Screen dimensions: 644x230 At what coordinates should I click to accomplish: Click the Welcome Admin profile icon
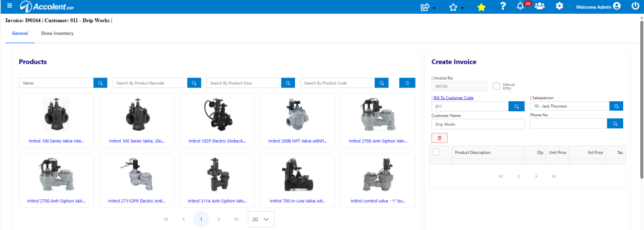(x=616, y=6)
